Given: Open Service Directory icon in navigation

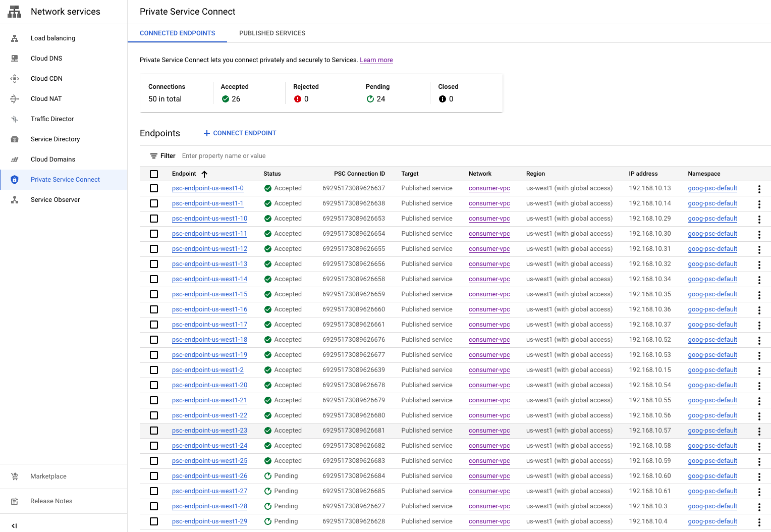Looking at the screenshot, I should pos(15,139).
